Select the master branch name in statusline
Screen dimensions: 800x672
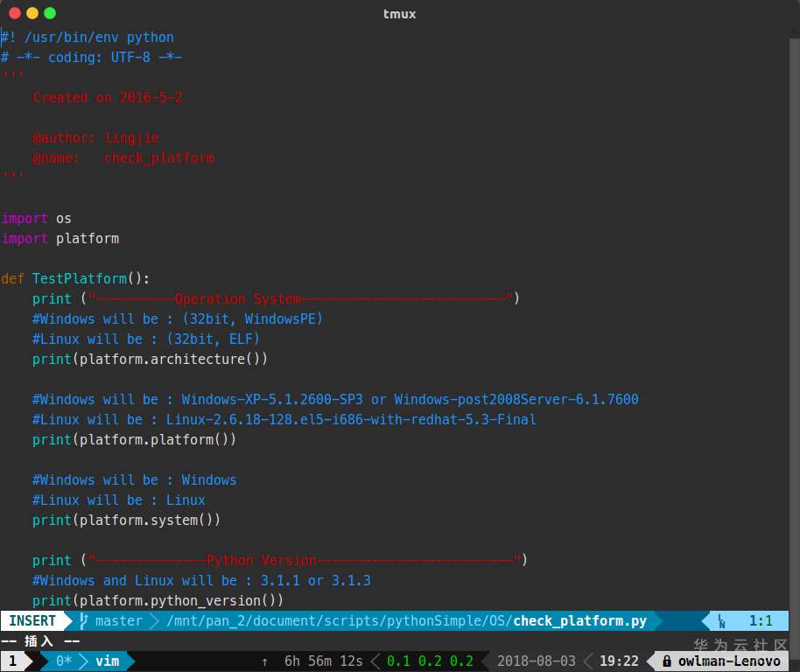tap(118, 620)
